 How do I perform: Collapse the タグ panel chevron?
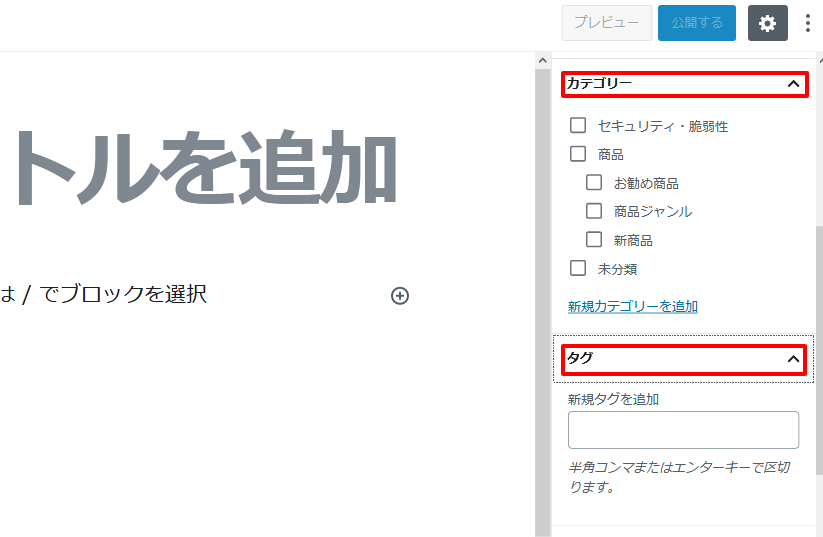(x=793, y=360)
